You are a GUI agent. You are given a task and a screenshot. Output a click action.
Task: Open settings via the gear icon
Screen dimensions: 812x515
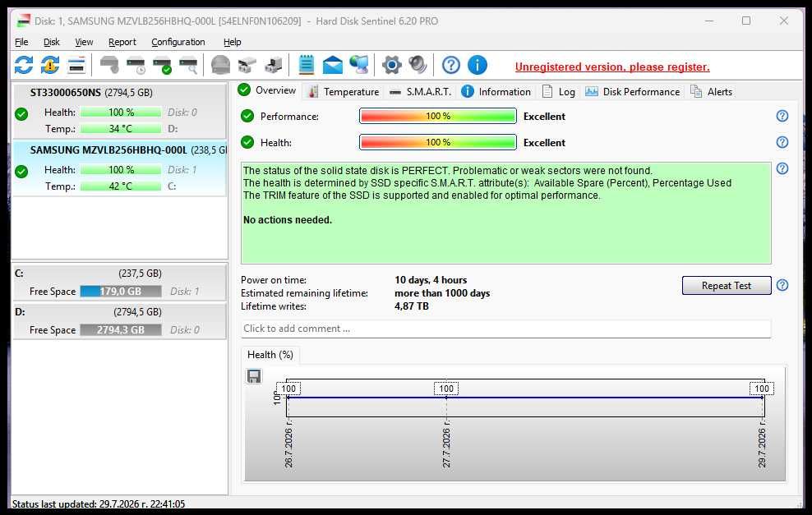click(x=392, y=65)
